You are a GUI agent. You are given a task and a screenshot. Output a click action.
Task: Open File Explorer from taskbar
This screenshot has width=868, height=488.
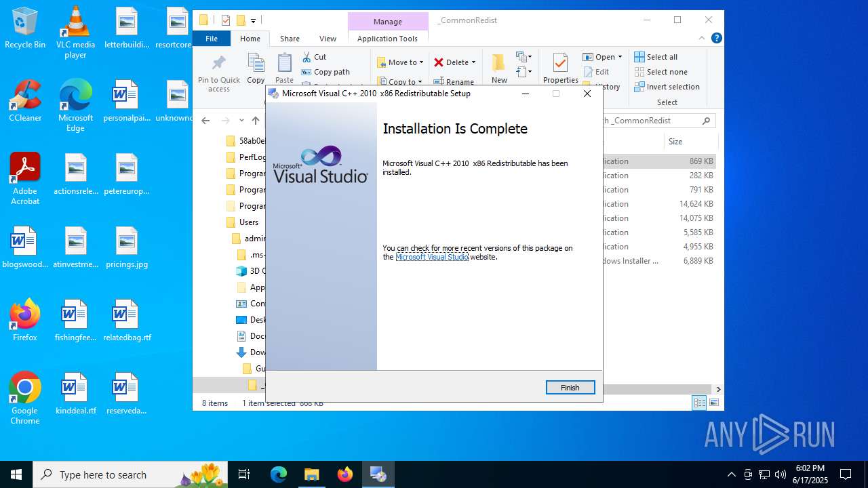pyautogui.click(x=312, y=474)
